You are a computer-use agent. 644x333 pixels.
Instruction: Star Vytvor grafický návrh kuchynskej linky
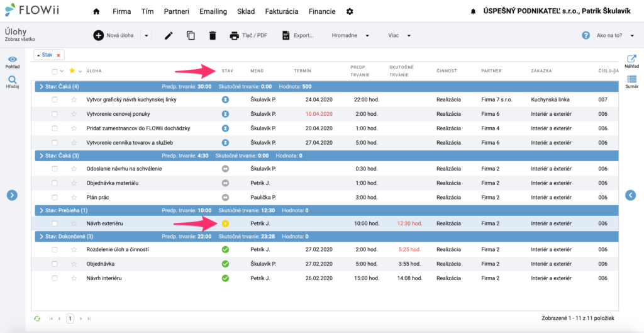coord(74,99)
